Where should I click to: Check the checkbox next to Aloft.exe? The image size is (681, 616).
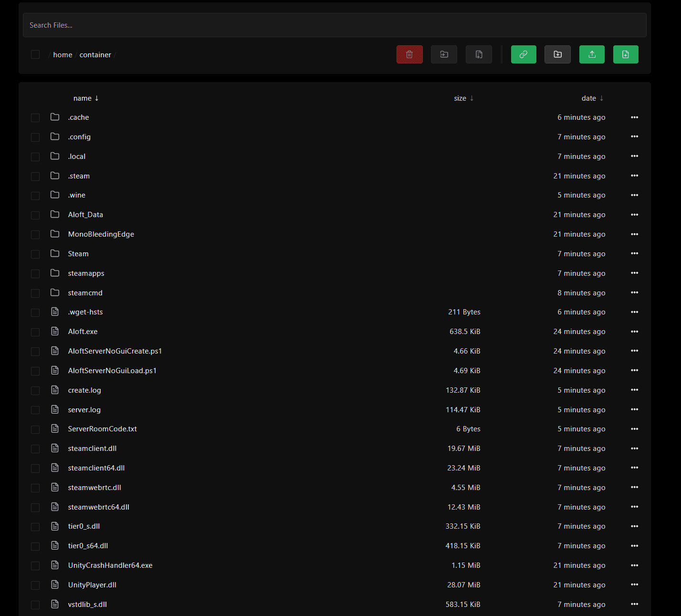coord(35,332)
